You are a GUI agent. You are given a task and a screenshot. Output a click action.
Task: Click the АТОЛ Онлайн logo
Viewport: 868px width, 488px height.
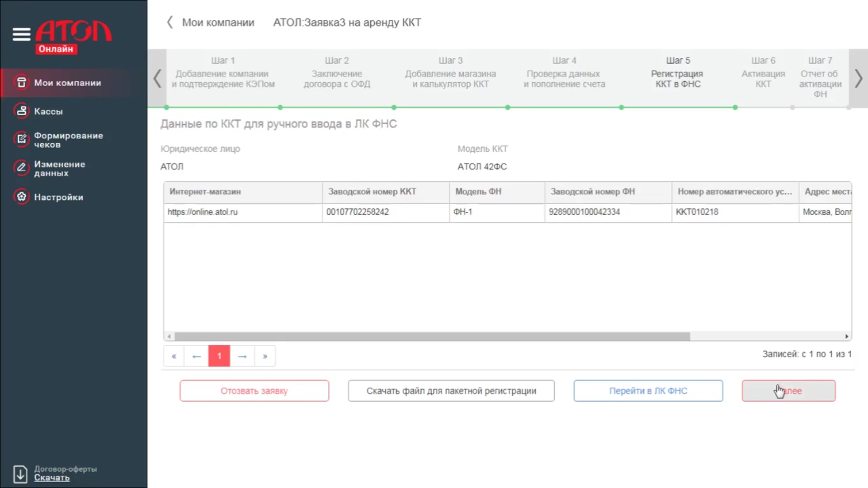(x=73, y=37)
